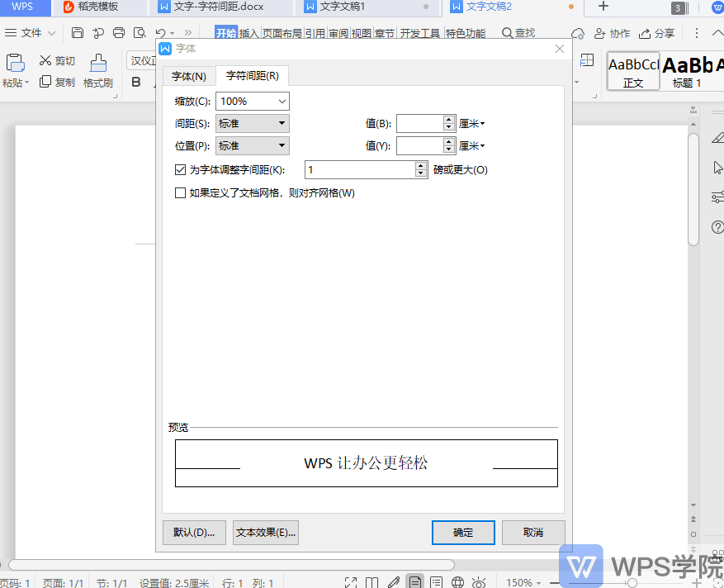Check 如果定义了文档网格则对齐网格 option
Viewport: 724px width, 588px height.
[x=180, y=193]
